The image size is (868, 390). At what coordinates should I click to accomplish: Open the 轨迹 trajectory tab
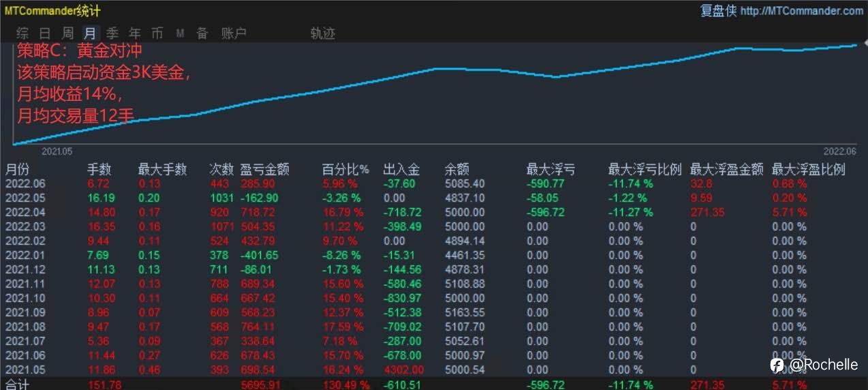[x=322, y=33]
